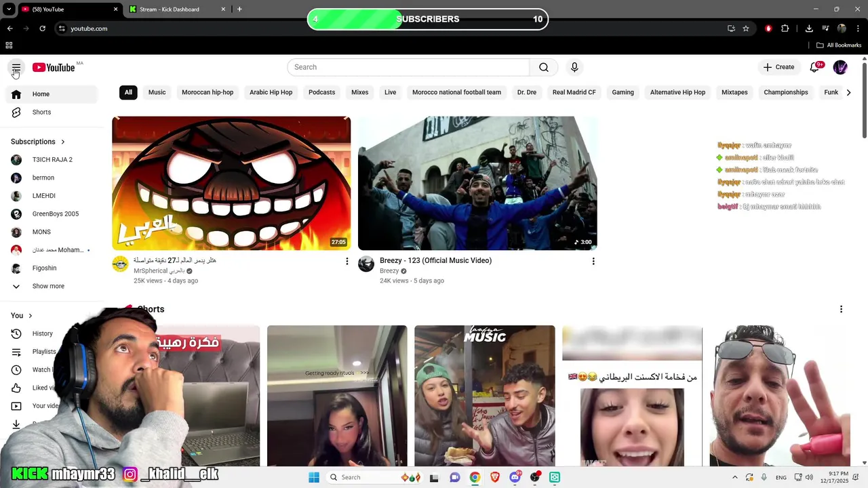
Task: Open the Figoshin subscription
Action: (52, 268)
